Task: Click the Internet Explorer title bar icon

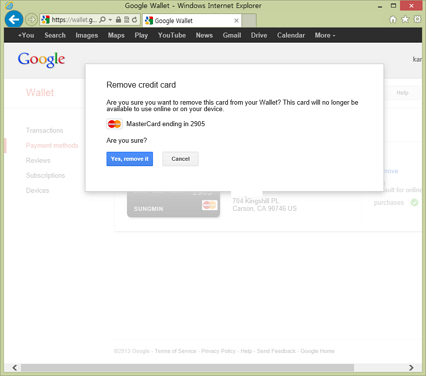Action: 10,5
